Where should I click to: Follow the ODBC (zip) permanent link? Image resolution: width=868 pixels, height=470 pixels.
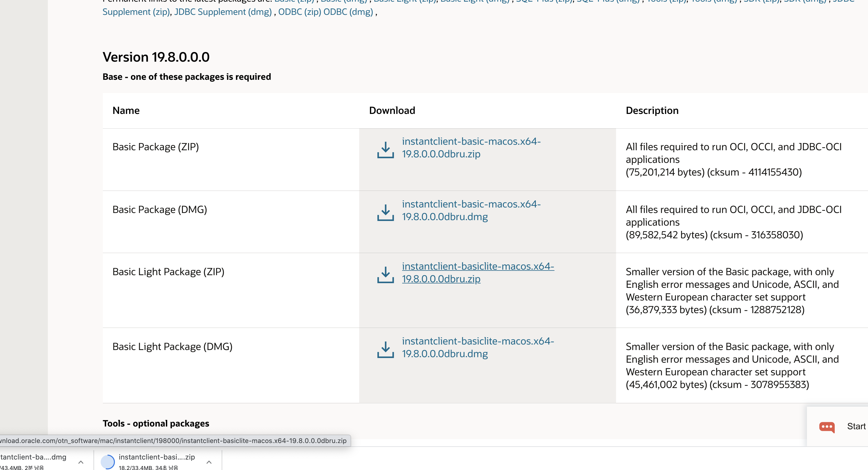[x=299, y=12]
